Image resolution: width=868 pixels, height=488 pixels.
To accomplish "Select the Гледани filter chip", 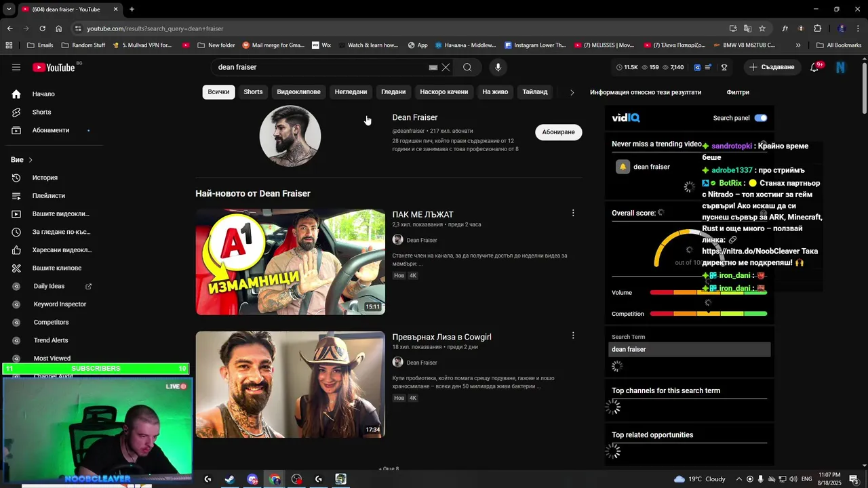I will click(393, 92).
